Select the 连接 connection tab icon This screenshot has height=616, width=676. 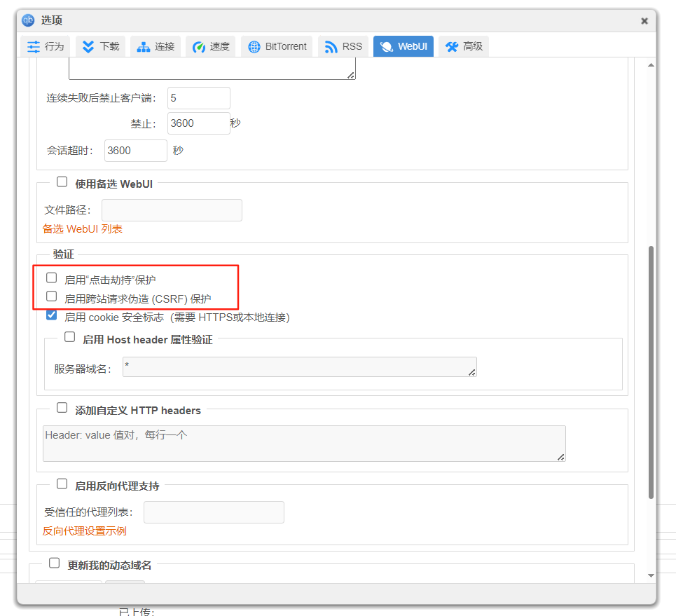[x=143, y=47]
